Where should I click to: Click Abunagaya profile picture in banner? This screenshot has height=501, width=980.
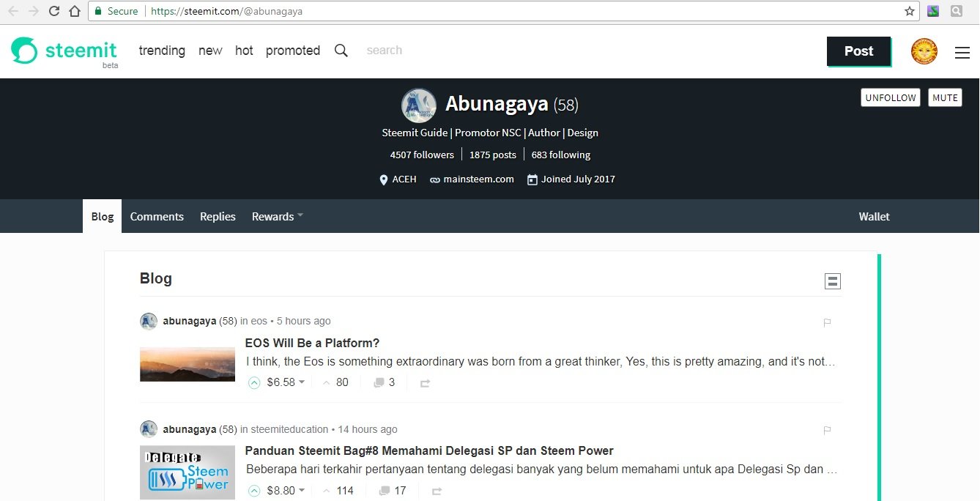tap(419, 105)
